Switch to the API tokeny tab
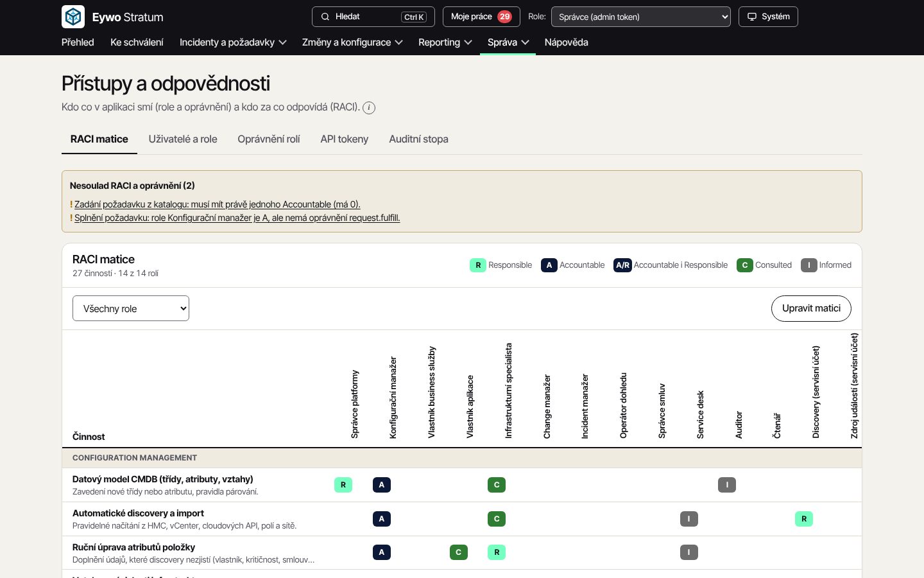 (x=345, y=139)
